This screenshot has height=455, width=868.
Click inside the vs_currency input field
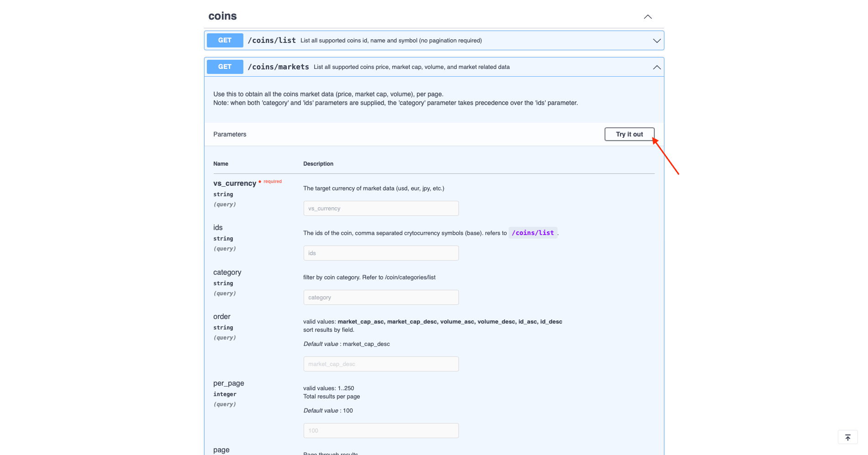pos(381,208)
